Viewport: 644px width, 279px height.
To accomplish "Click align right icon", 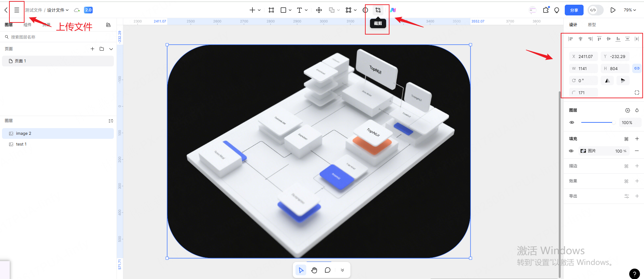I will point(590,39).
